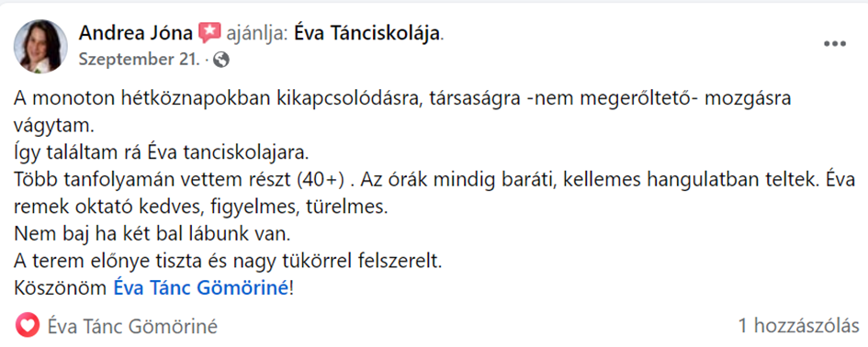
Task: Click the Andrea Jóna author name
Action: (x=136, y=33)
